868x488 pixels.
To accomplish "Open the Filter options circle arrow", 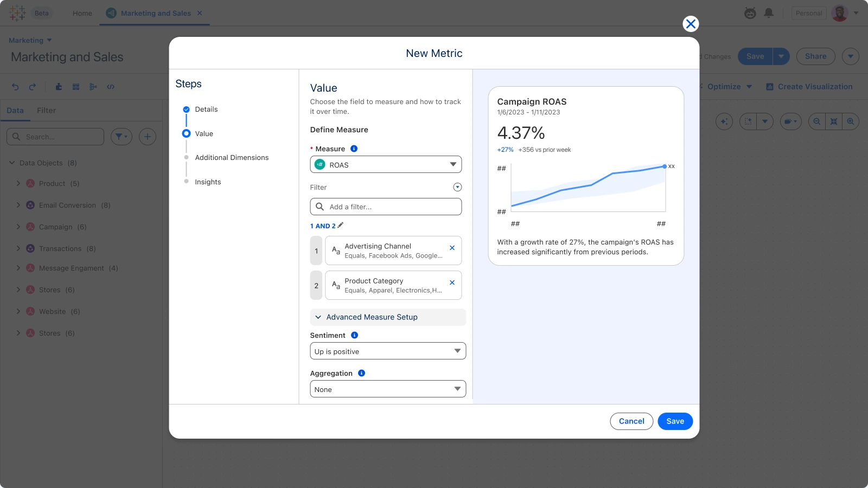I will coord(457,187).
